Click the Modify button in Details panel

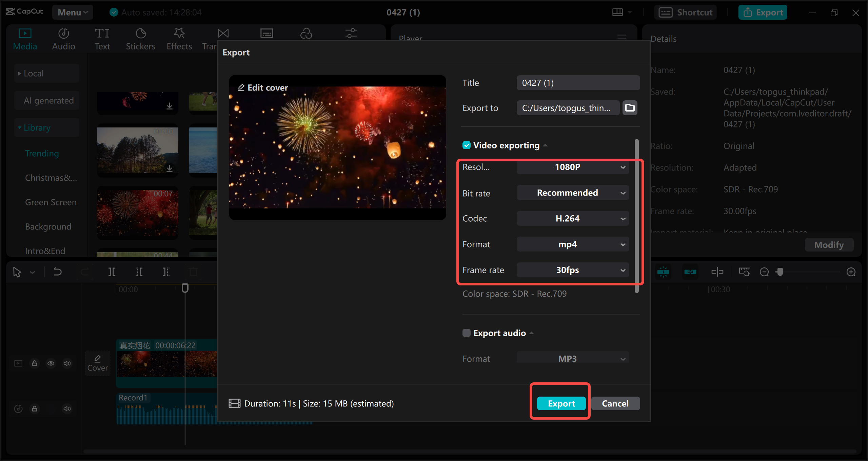(x=829, y=245)
